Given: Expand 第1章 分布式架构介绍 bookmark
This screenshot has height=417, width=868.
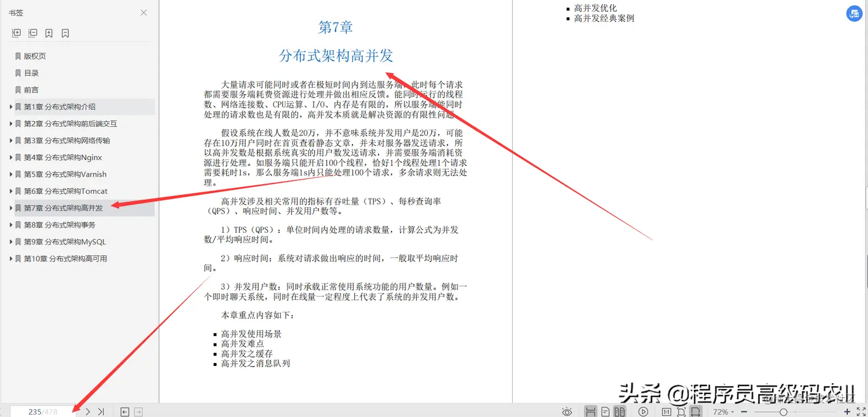Looking at the screenshot, I should pyautogui.click(x=11, y=107).
